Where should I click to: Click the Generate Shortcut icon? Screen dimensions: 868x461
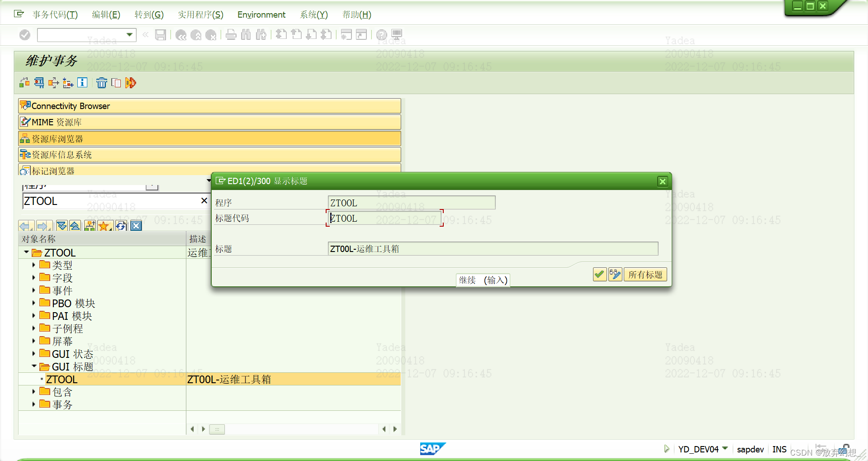point(361,35)
